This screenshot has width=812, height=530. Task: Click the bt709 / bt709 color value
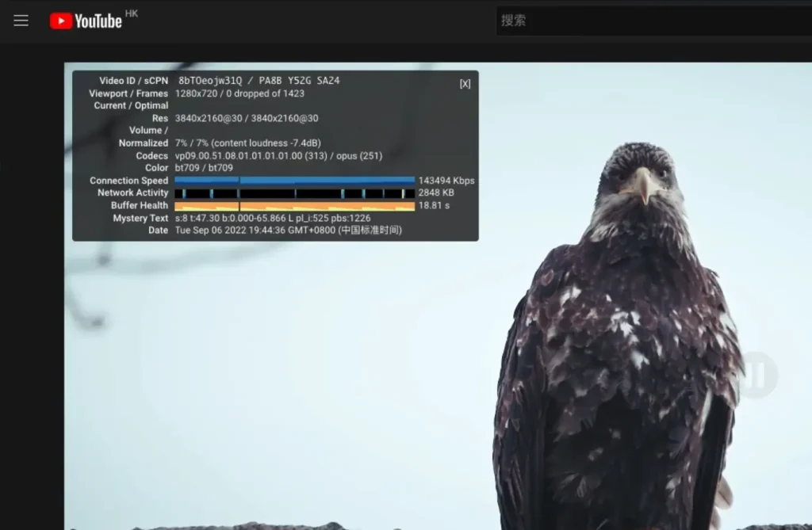click(x=204, y=168)
